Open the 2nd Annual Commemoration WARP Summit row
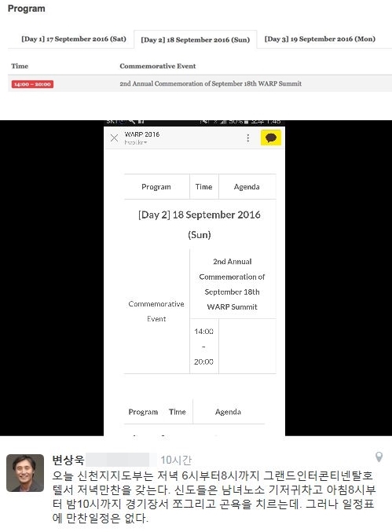 pyautogui.click(x=200, y=83)
